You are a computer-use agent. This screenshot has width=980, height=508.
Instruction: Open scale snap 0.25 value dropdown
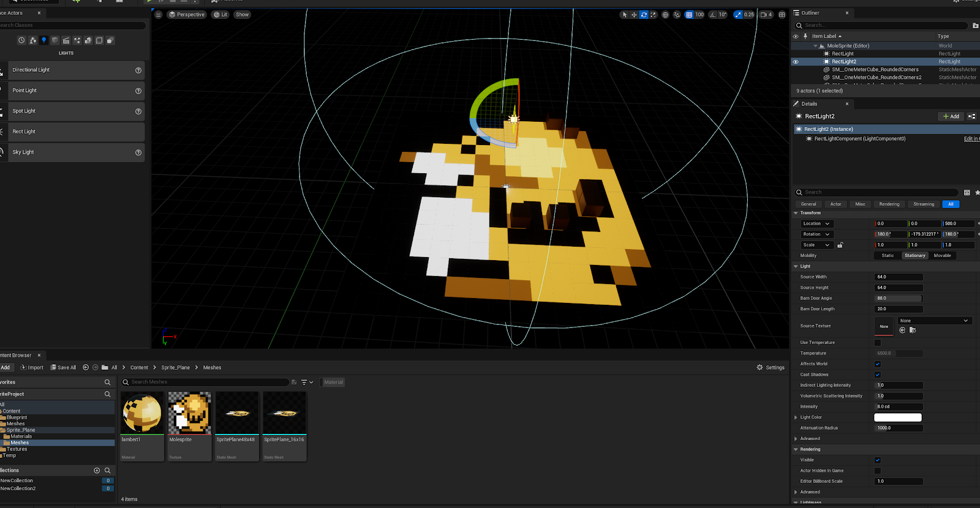tap(749, 15)
